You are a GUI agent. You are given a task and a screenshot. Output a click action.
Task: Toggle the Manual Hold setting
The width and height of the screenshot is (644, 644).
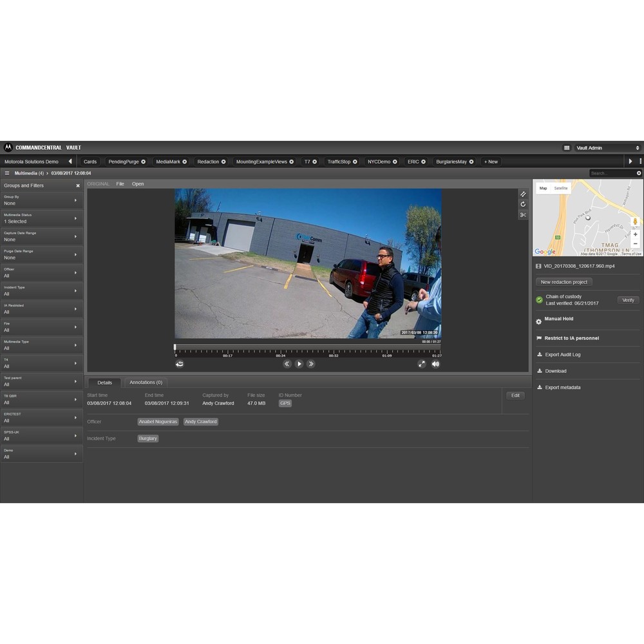pyautogui.click(x=558, y=319)
